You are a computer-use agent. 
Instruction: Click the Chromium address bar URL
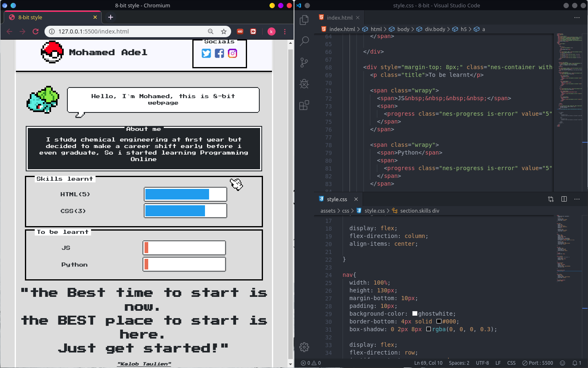point(94,31)
